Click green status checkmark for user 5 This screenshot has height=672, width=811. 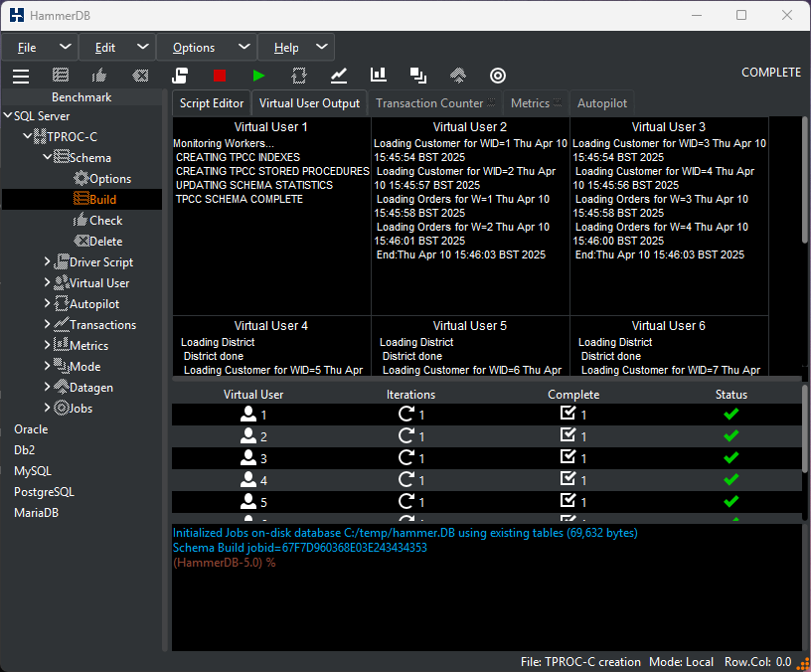(730, 501)
